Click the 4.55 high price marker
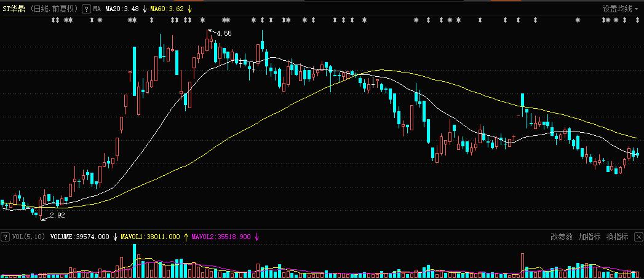 pyautogui.click(x=224, y=33)
